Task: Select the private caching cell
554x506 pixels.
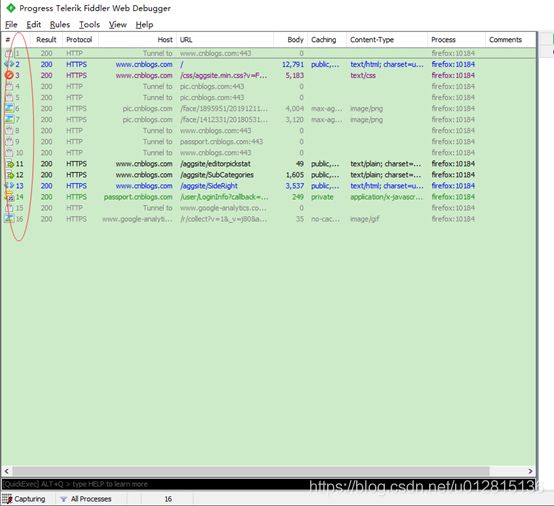Action: pos(322,197)
